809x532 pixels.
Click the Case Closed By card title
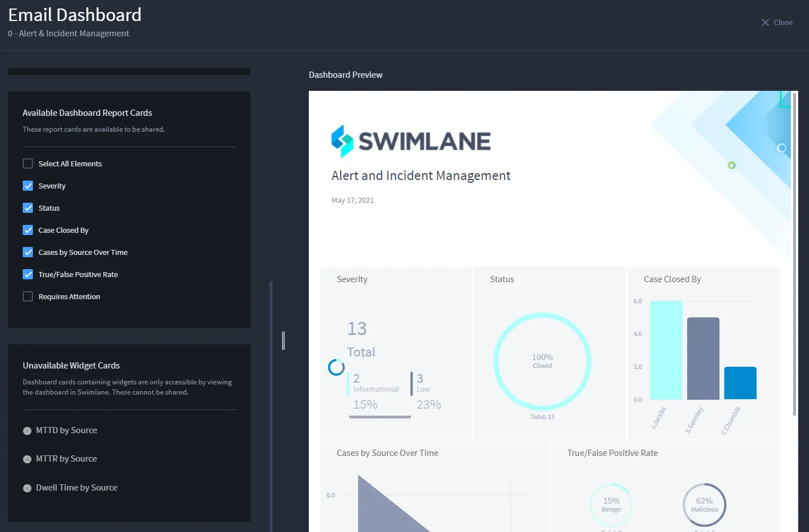[672, 279]
